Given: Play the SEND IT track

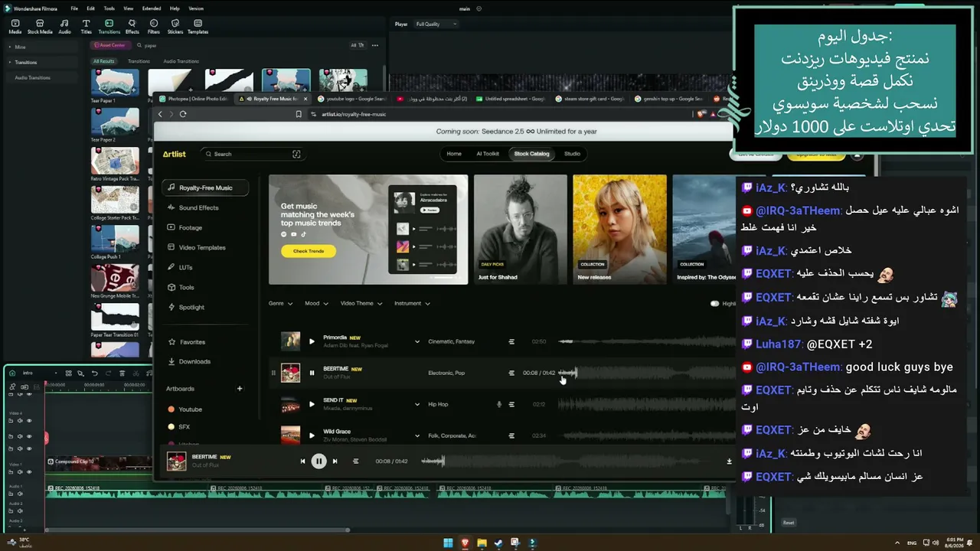Looking at the screenshot, I should pos(312,404).
